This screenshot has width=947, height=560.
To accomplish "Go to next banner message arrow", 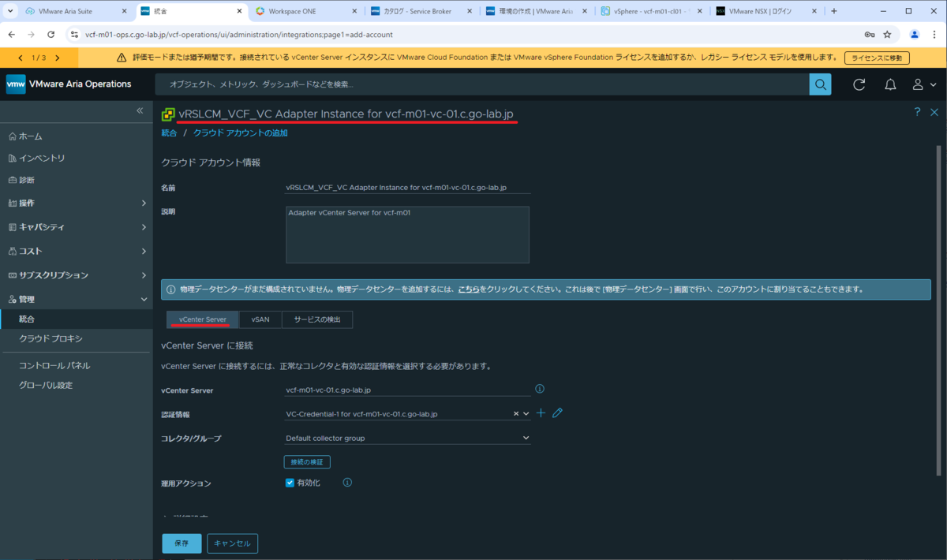I will click(57, 58).
